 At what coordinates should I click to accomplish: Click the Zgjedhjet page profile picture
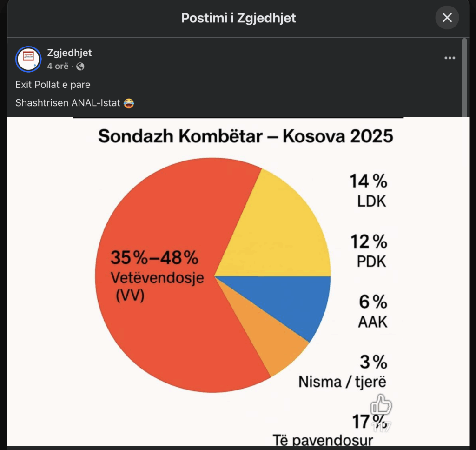[x=28, y=59]
